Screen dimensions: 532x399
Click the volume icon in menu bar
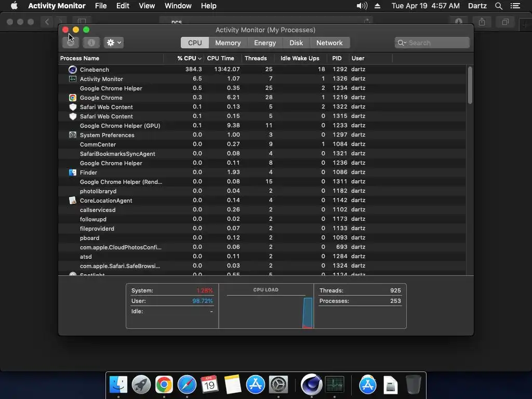(362, 6)
